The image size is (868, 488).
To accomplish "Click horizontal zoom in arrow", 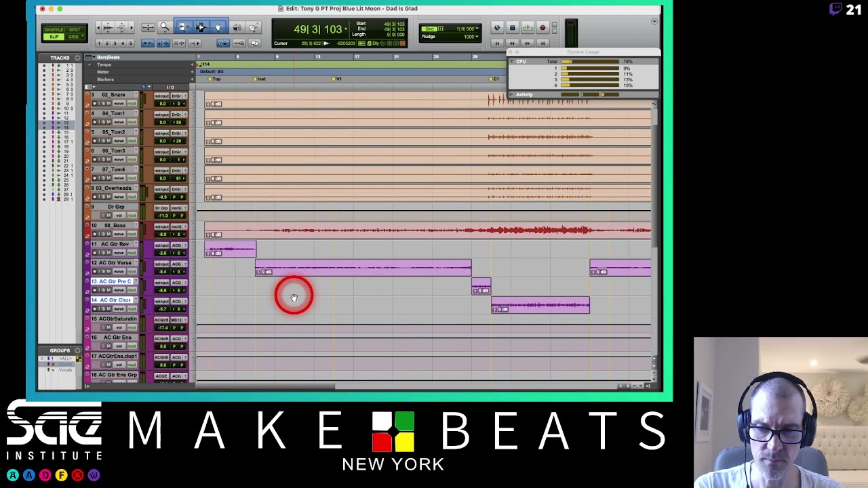I will pyautogui.click(x=132, y=27).
